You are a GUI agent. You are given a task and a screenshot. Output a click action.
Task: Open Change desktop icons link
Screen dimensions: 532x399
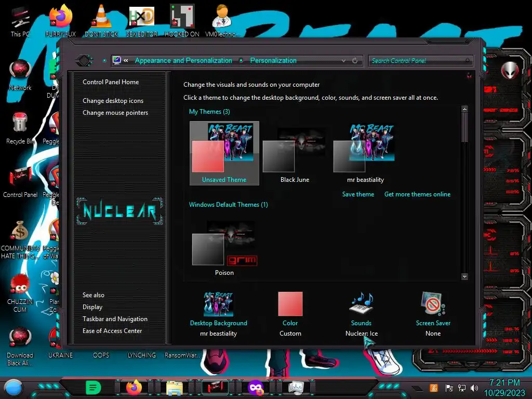pos(113,101)
